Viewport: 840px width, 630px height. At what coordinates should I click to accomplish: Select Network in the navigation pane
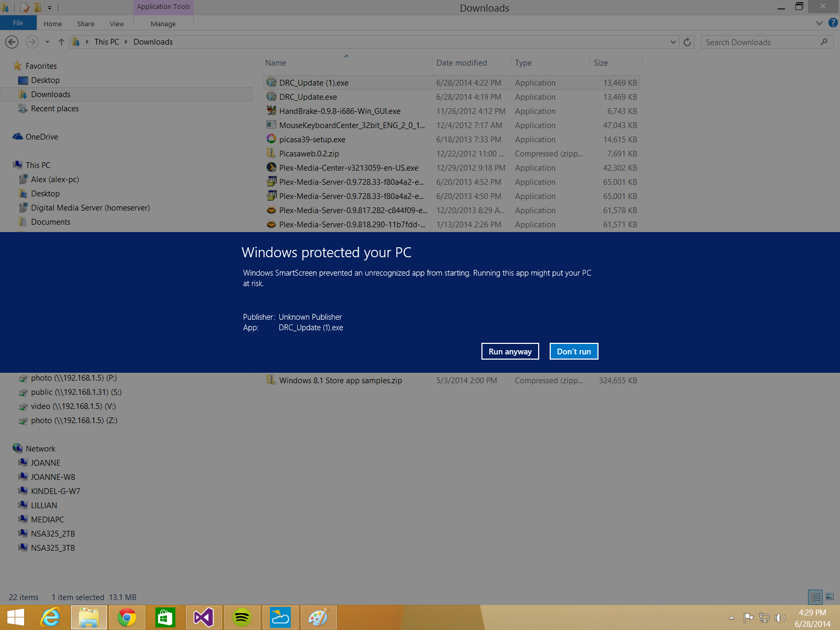pos(40,449)
